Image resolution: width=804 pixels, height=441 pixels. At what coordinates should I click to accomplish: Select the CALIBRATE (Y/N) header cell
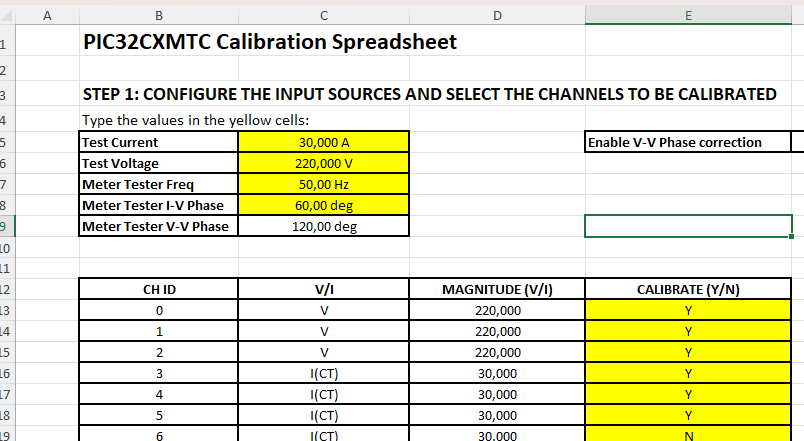tap(688, 289)
